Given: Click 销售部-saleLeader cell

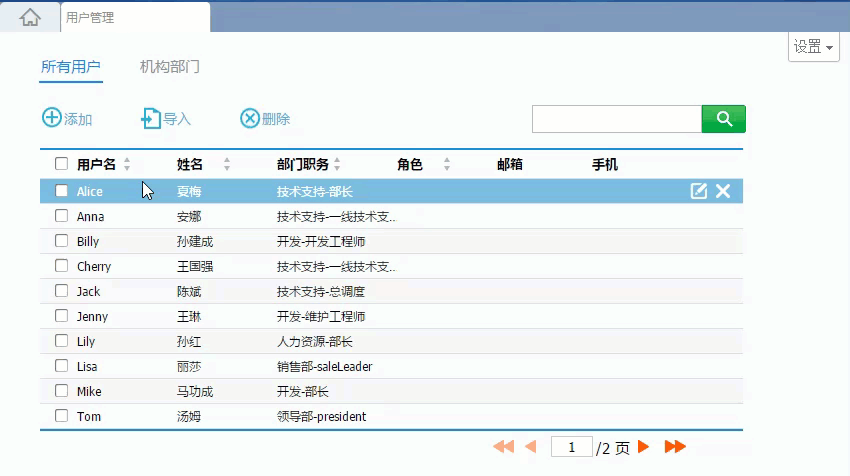Looking at the screenshot, I should point(325,366).
